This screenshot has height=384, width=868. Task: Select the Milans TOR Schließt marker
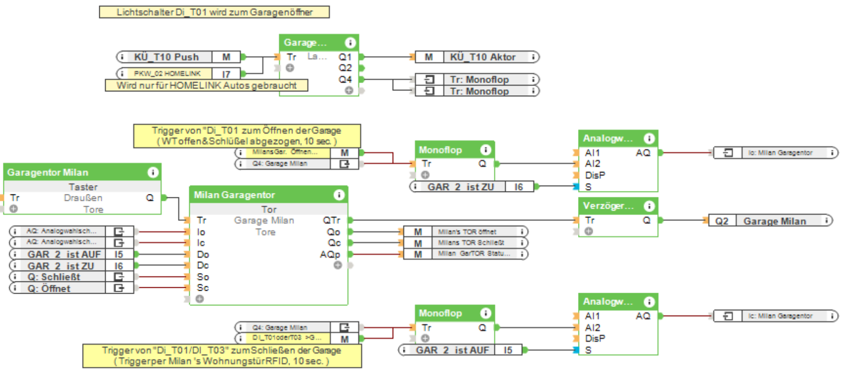click(x=465, y=243)
